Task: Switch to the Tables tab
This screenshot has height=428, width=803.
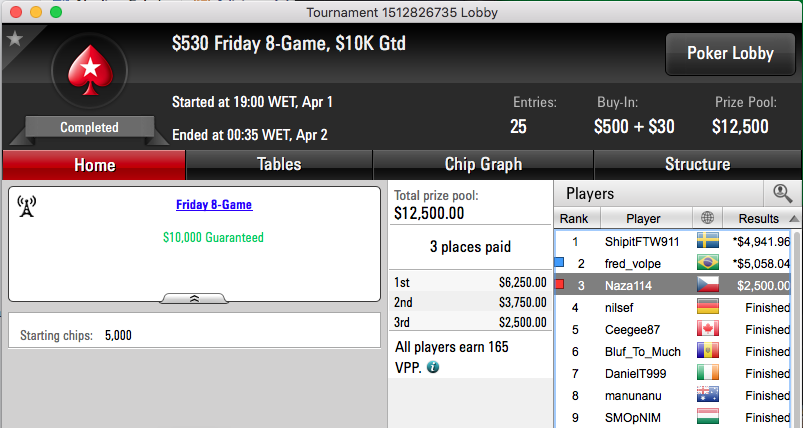Action: pos(279,164)
